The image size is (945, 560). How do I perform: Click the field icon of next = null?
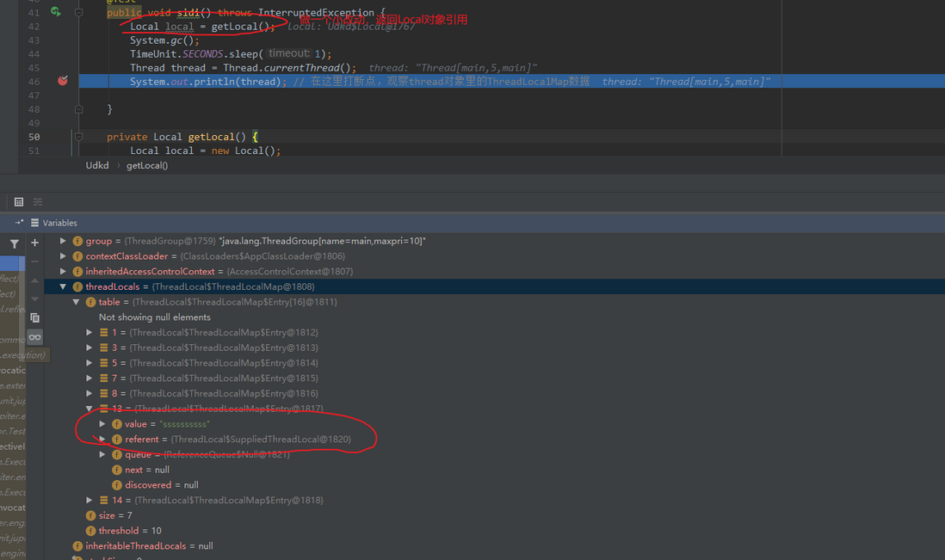click(x=117, y=470)
